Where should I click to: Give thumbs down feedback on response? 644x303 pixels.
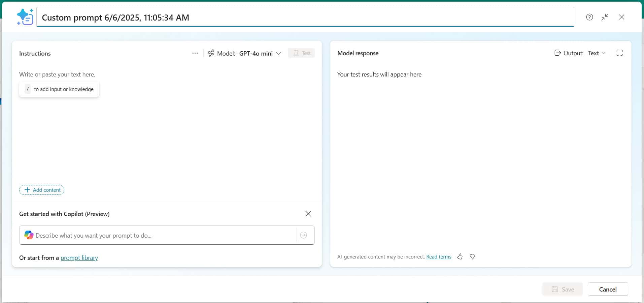pyautogui.click(x=472, y=257)
